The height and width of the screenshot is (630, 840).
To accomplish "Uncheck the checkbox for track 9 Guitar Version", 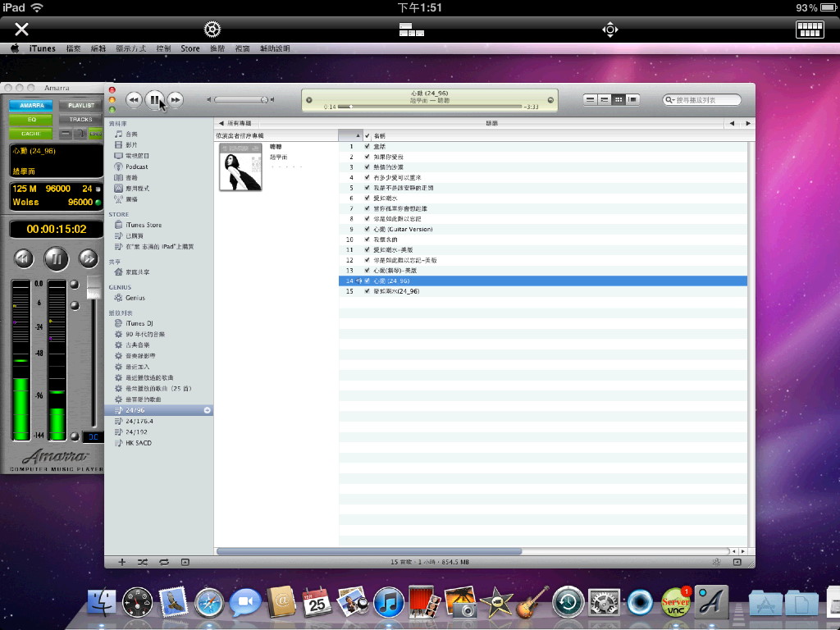I will click(x=367, y=229).
